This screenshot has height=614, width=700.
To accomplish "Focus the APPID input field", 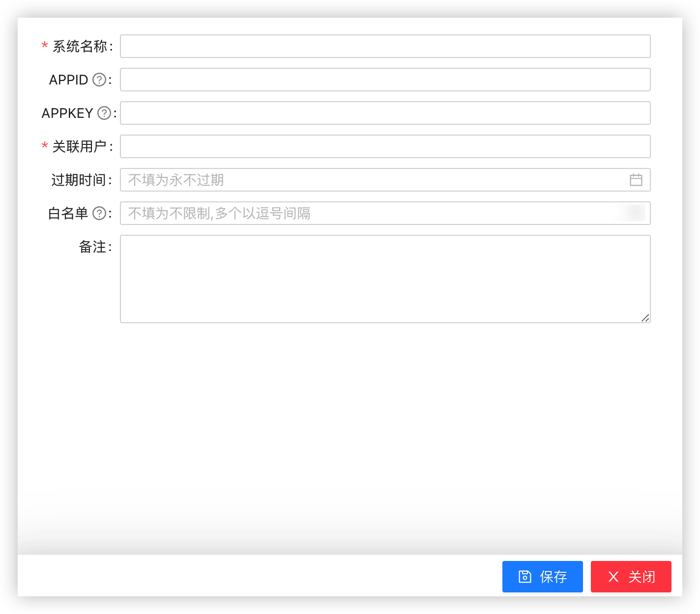I will 385,80.
